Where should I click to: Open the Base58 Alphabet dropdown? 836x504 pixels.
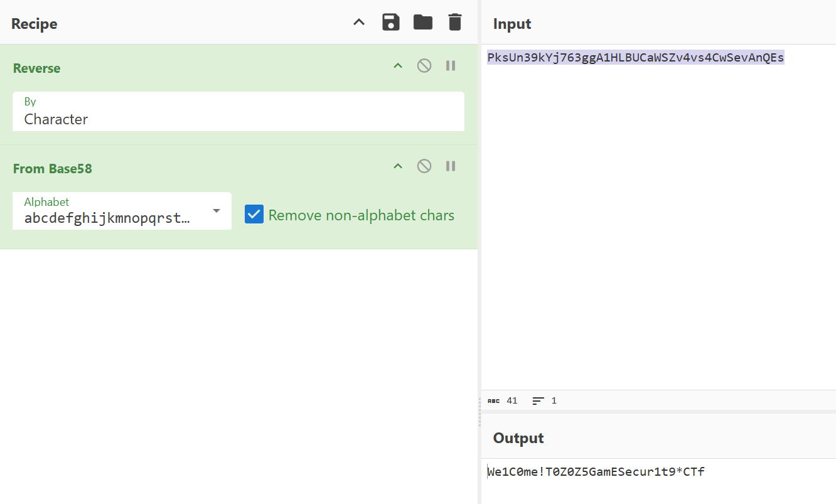[122, 211]
